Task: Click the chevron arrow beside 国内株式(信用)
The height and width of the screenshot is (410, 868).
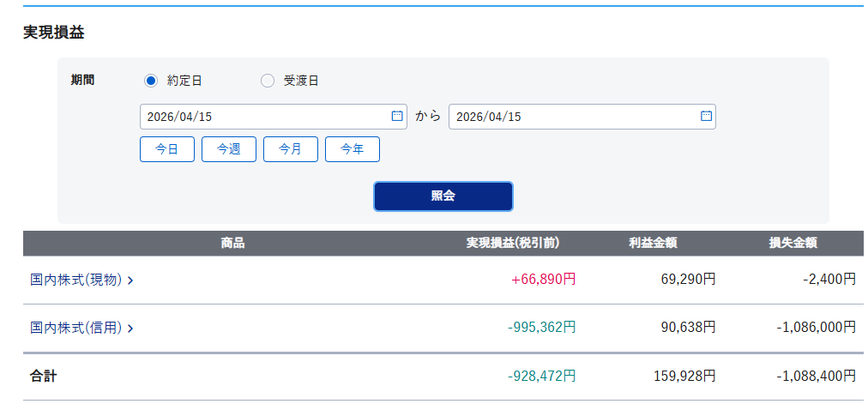Action: tap(130, 328)
